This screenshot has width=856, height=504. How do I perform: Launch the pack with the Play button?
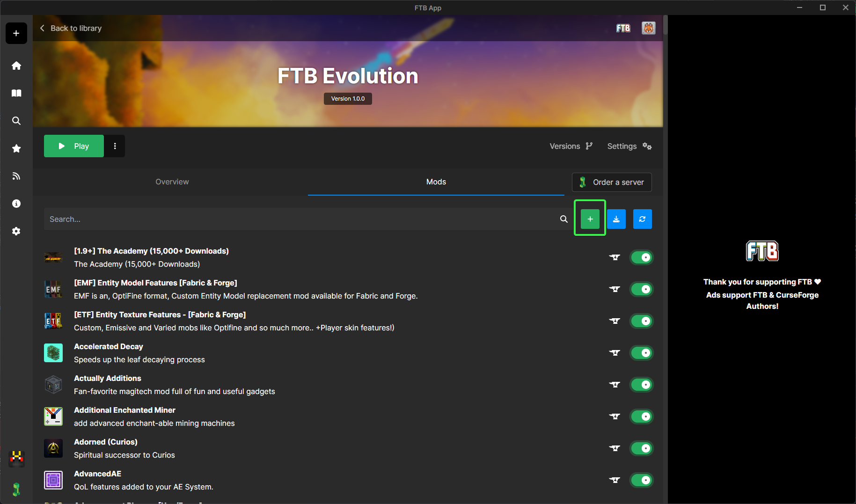[x=74, y=146]
